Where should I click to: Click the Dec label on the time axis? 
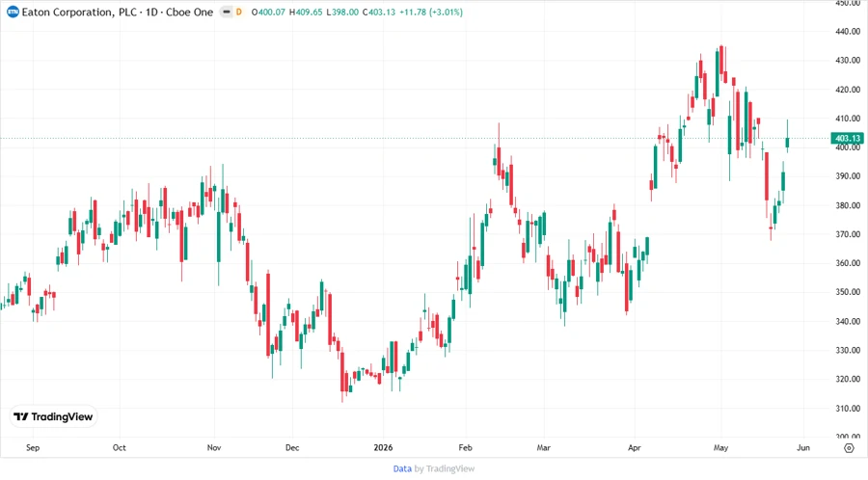tap(292, 447)
